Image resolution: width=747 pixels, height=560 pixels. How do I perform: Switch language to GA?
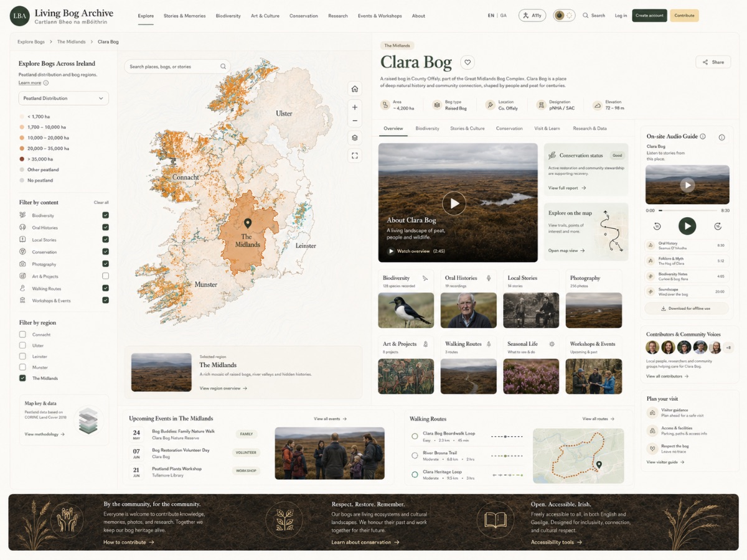tap(503, 16)
